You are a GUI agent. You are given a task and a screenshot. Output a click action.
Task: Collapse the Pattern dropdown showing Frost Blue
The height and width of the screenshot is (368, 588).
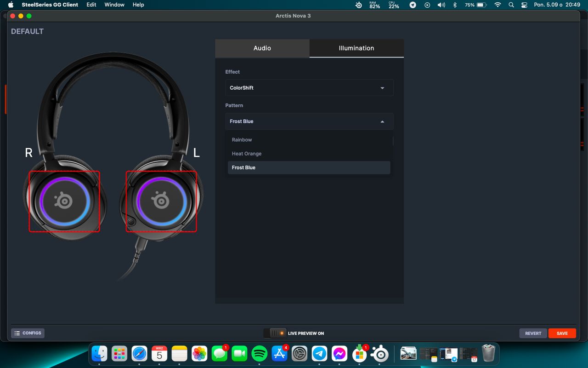309,121
